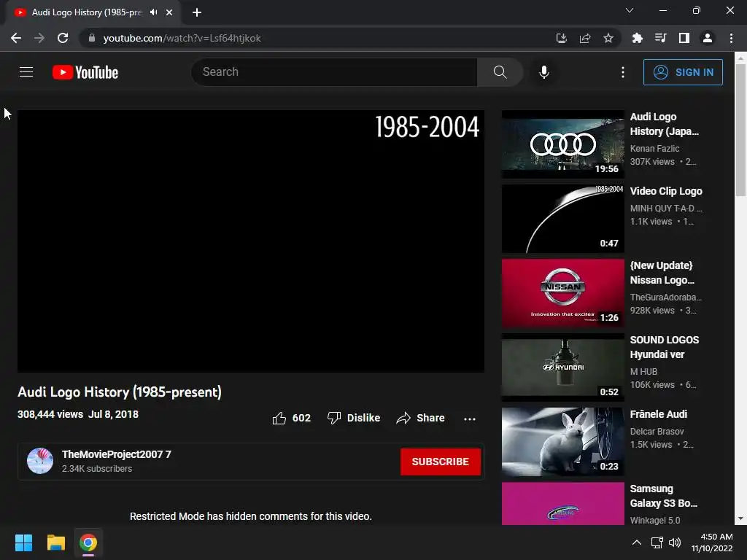Like the video with thumbs up
Viewport: 747px width, 560px height.
[291, 418]
